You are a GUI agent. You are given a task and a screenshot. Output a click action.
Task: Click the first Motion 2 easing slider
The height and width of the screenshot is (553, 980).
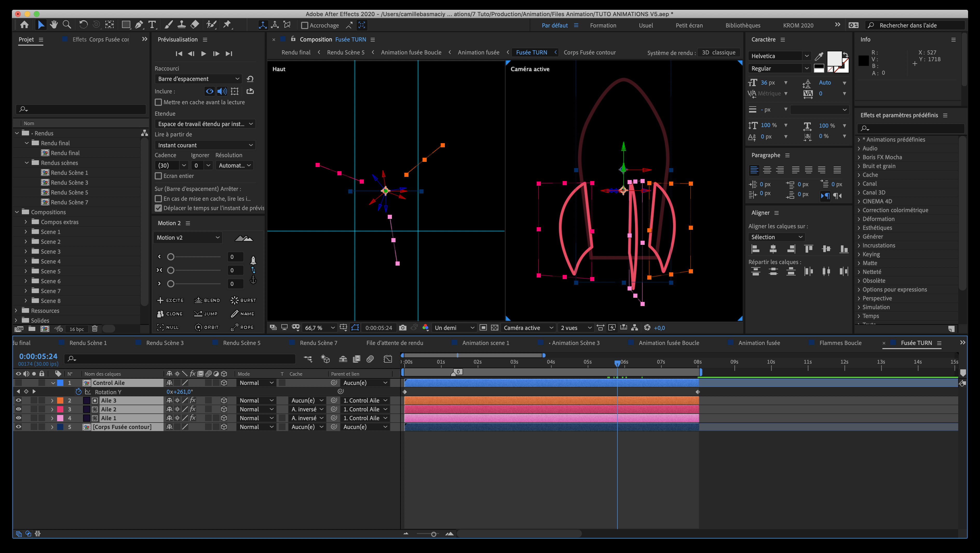click(171, 257)
